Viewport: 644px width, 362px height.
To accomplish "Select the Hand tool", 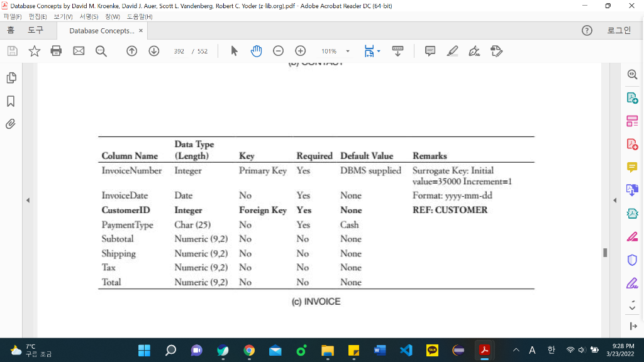I will (x=256, y=51).
